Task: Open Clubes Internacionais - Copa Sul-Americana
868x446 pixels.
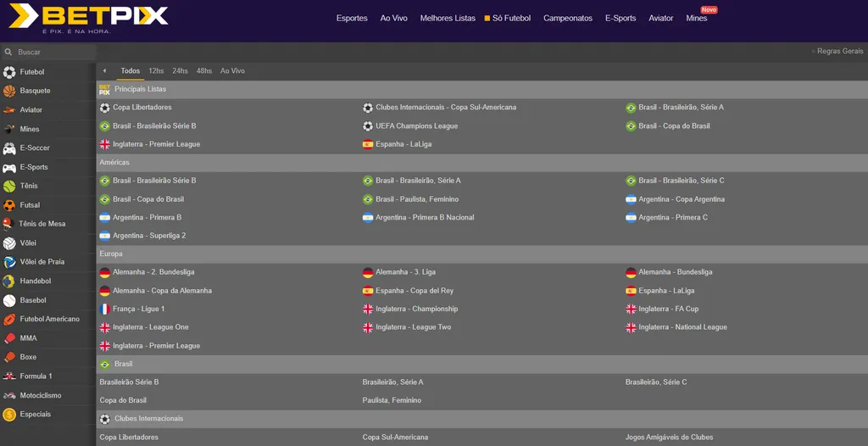Action: point(446,108)
